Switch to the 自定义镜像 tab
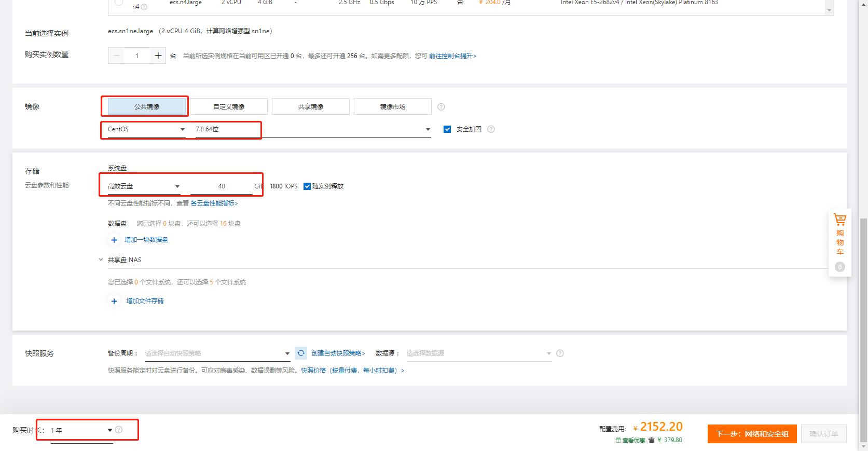Viewport: 868px width, 451px height. 229,107
